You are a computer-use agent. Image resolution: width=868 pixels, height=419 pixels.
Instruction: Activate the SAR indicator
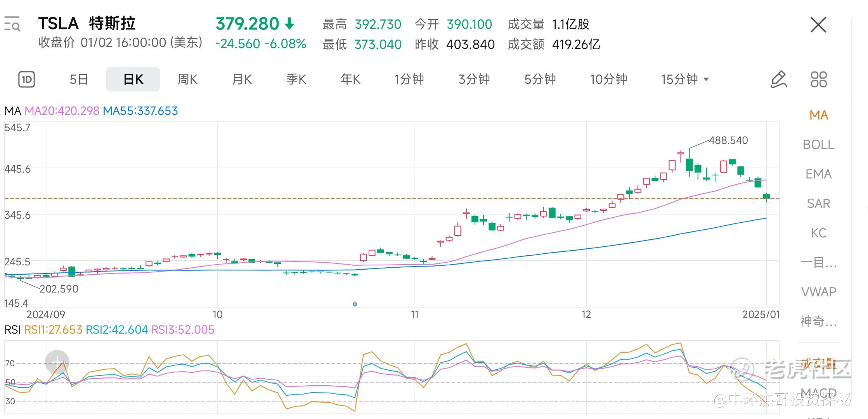coord(818,204)
